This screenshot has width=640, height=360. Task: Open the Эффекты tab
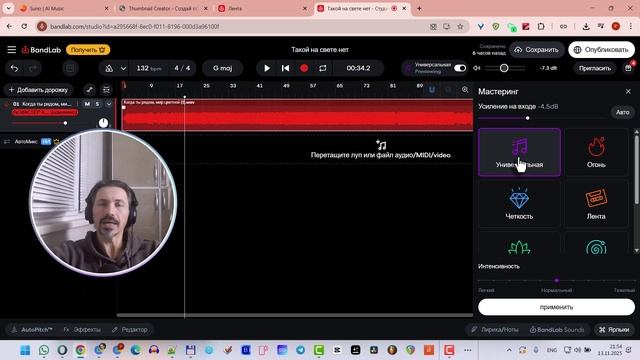[82, 329]
